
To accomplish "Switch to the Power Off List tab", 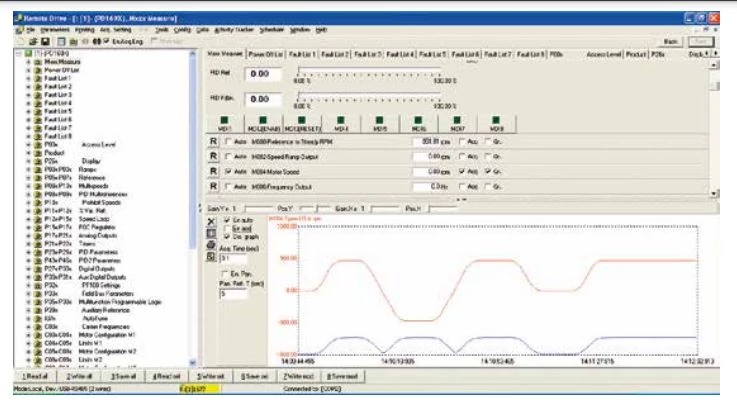I will pyautogui.click(x=264, y=53).
